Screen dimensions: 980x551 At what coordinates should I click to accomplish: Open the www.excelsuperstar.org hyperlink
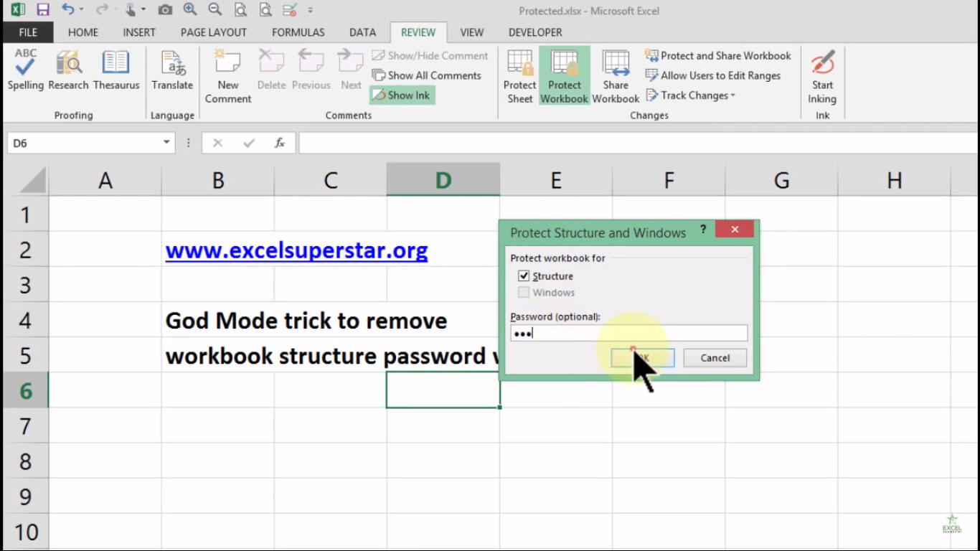pos(296,250)
